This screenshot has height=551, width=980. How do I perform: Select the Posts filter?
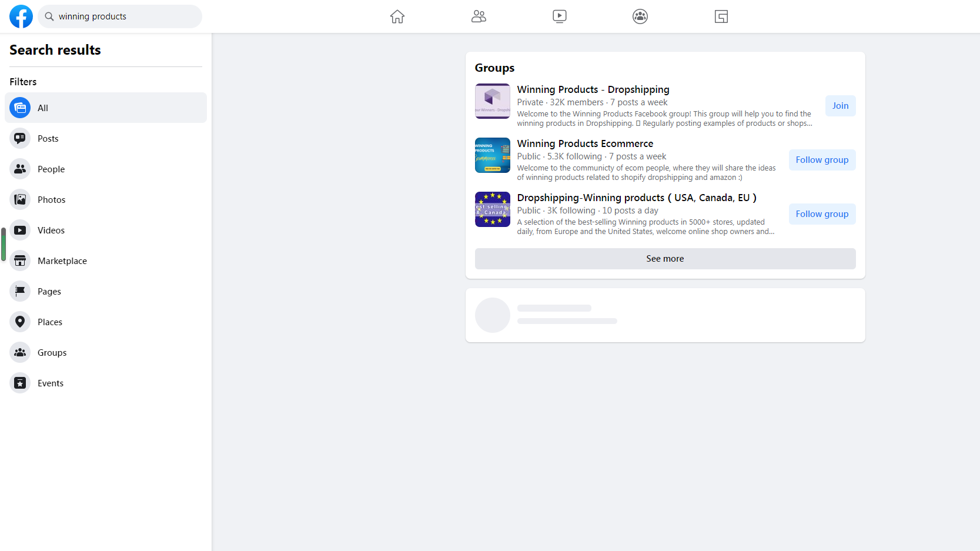click(48, 139)
